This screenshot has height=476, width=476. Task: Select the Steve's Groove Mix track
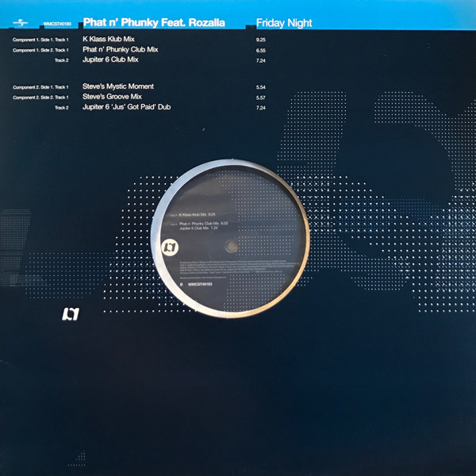(117, 96)
